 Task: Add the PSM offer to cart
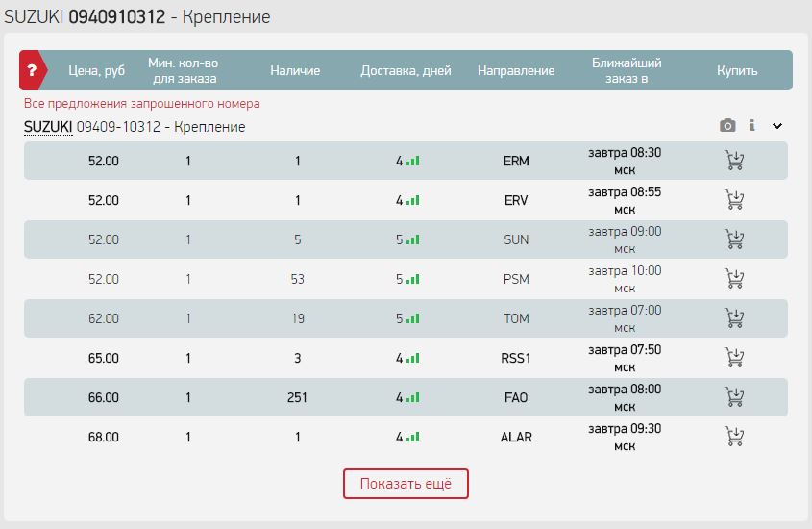click(735, 279)
